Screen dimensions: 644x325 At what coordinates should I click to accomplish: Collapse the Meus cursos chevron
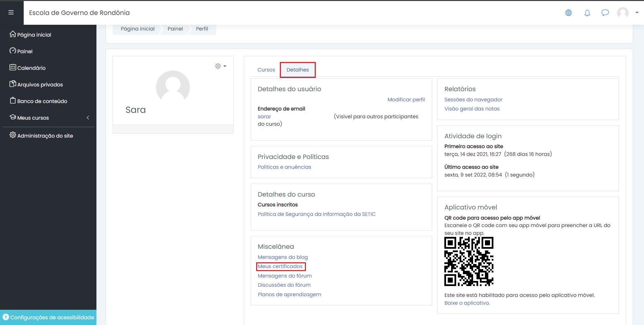(88, 118)
